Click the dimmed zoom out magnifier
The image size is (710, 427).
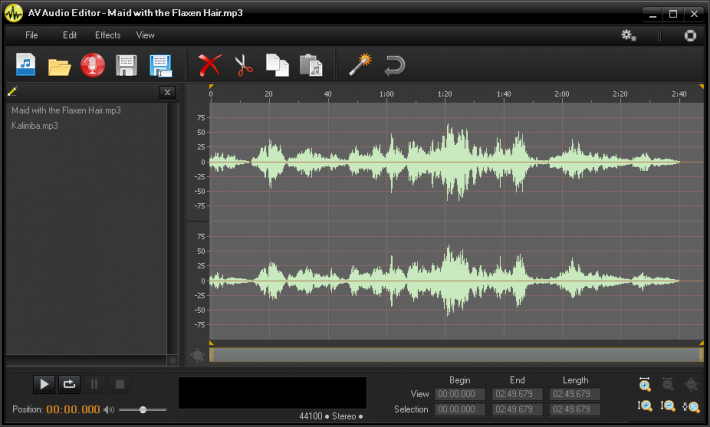[x=668, y=384]
